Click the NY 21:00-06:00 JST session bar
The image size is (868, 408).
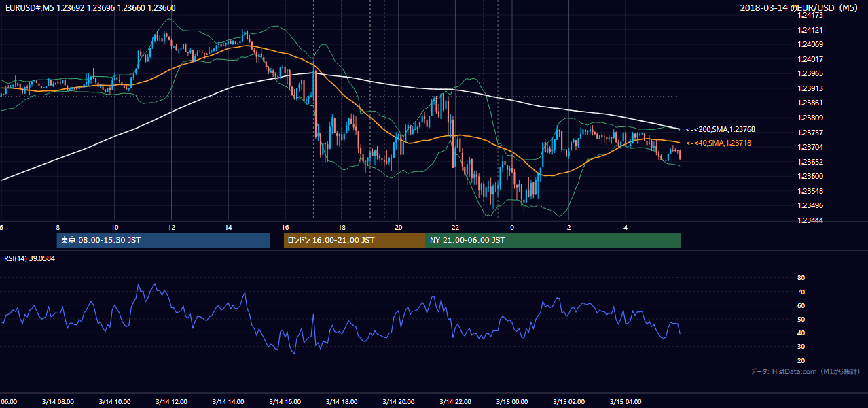(554, 240)
